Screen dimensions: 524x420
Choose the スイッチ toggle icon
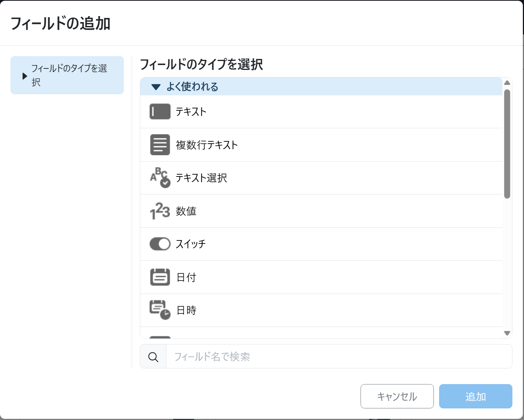tap(160, 244)
